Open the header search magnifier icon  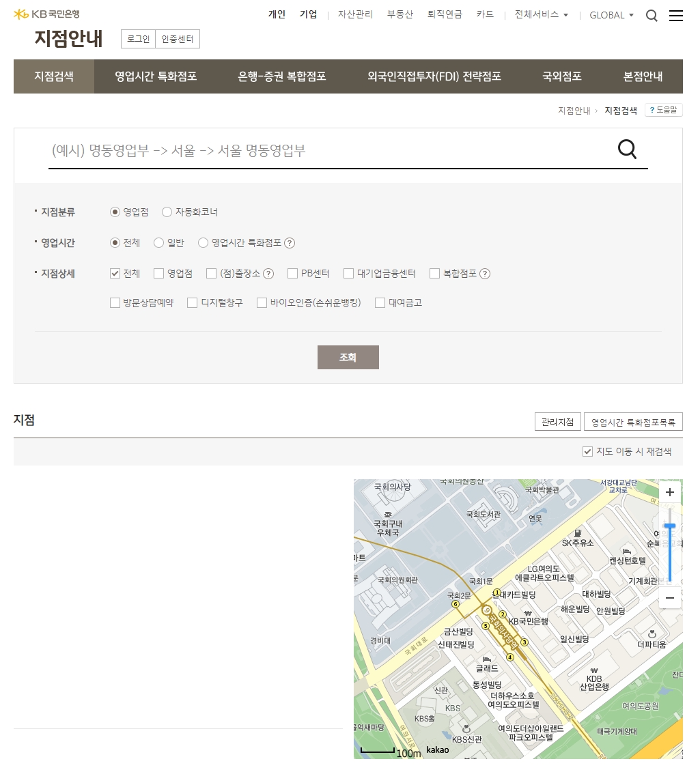[x=652, y=16]
